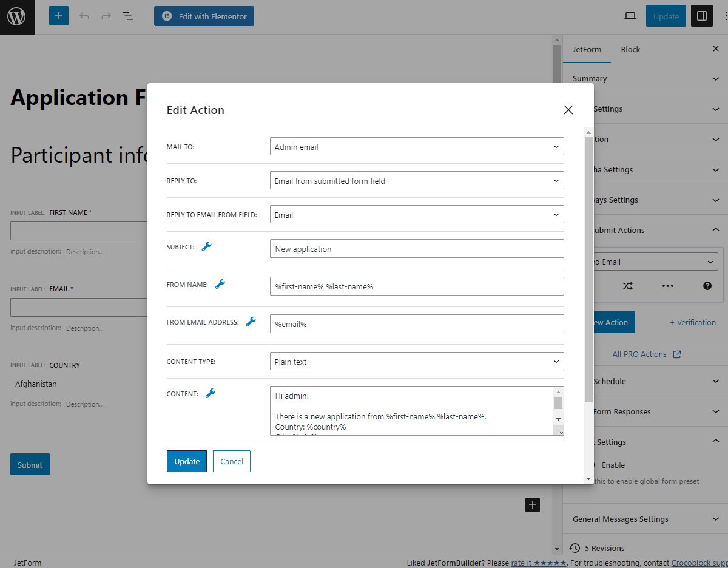Click the wrench icon beside Subject field
728x568 pixels.
pos(206,246)
